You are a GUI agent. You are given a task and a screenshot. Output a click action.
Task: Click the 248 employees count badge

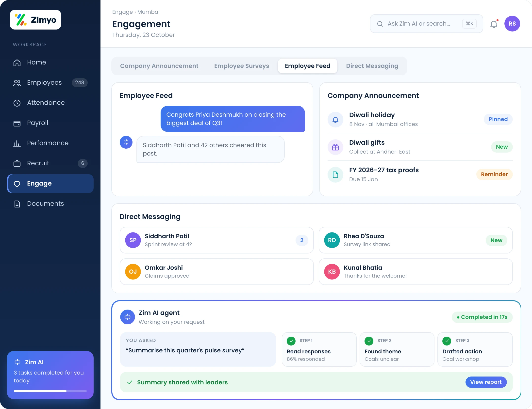point(80,82)
